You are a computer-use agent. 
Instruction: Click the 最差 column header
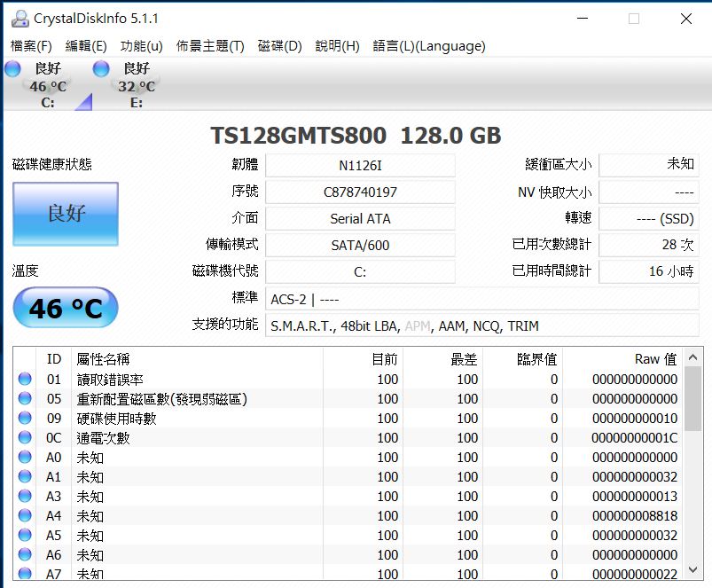pyautogui.click(x=442, y=358)
